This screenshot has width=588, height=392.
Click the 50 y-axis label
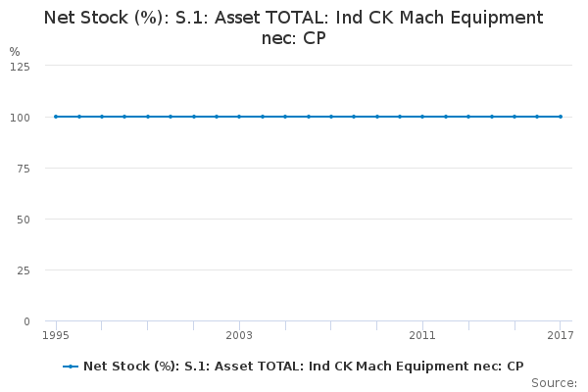[x=24, y=219]
